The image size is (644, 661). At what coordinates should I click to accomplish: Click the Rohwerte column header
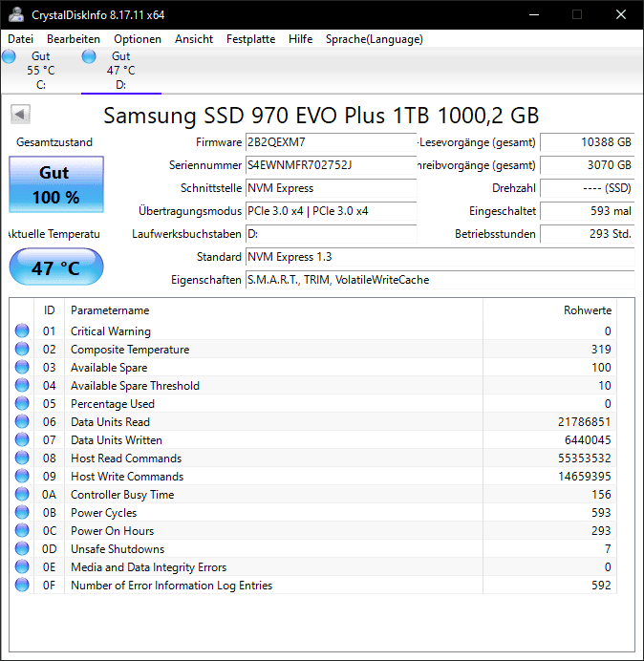pos(549,310)
